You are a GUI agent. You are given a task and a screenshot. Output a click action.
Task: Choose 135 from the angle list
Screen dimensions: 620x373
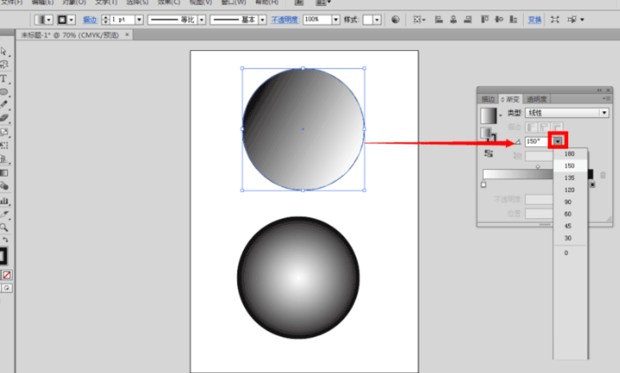(570, 178)
